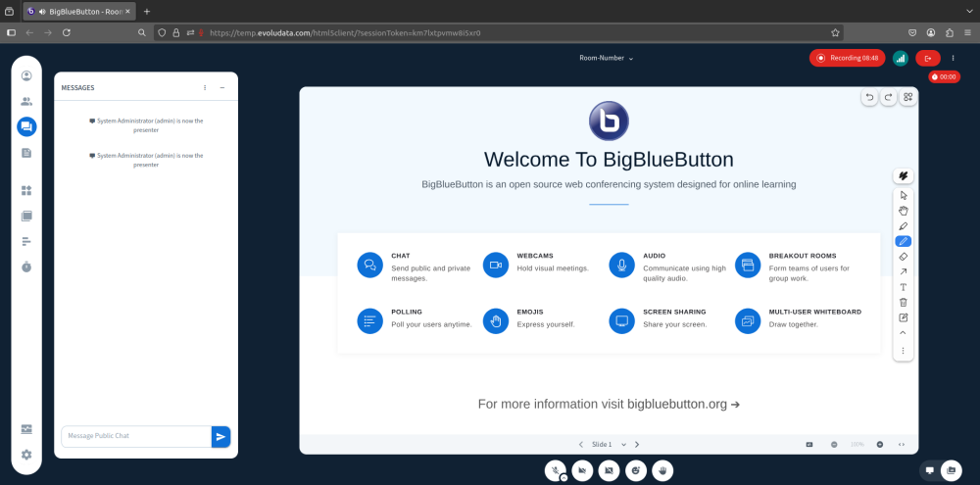This screenshot has height=485, width=980.
Task: Click the red 00:00 timer indicator
Action: (944, 76)
